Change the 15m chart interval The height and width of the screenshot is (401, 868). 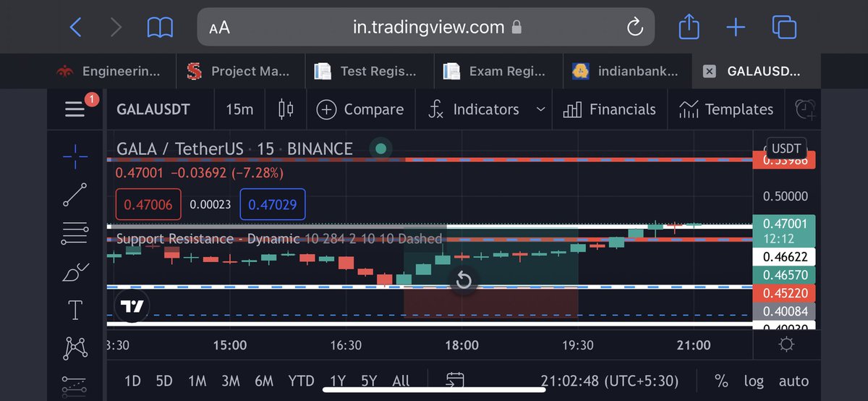(x=239, y=109)
